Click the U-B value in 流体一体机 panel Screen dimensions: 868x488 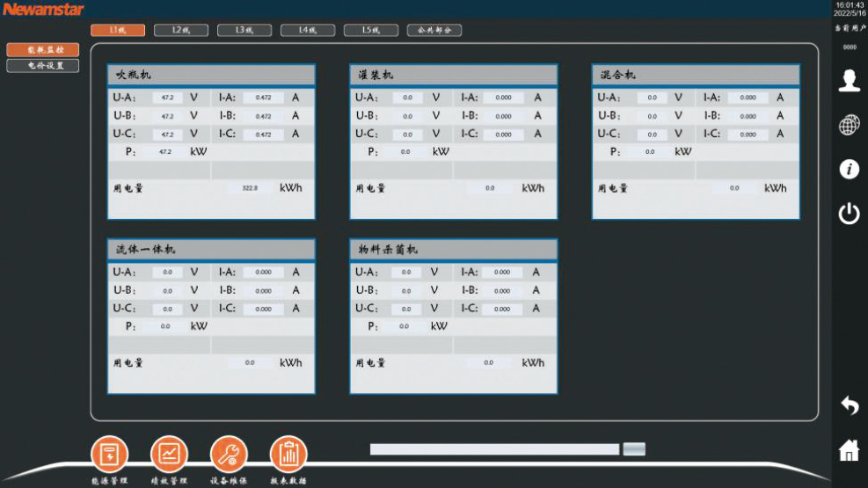[168, 291]
